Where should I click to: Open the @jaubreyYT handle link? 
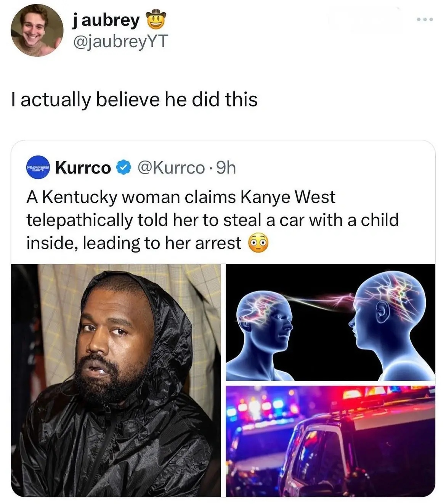coord(120,41)
